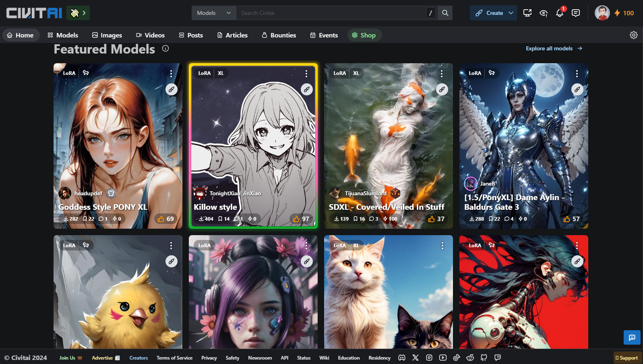The width and height of the screenshot is (643, 364).
Task: Open JaneB creator profile
Action: pyautogui.click(x=488, y=184)
